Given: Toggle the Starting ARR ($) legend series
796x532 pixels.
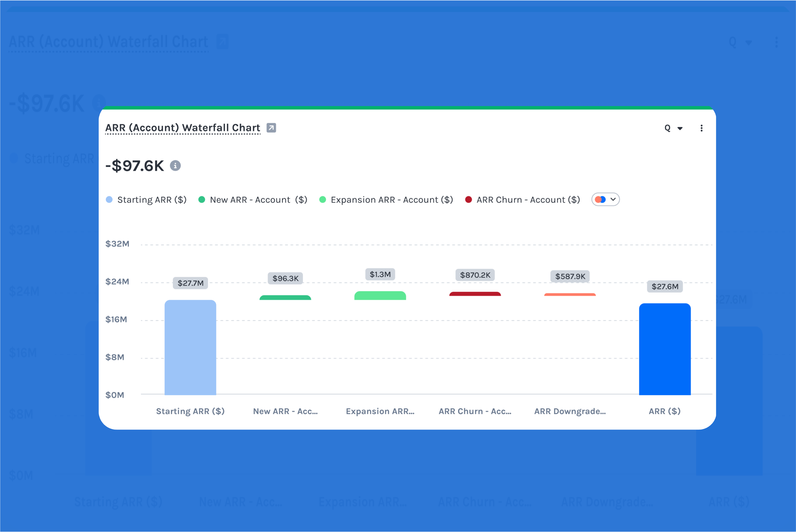Looking at the screenshot, I should pyautogui.click(x=152, y=199).
